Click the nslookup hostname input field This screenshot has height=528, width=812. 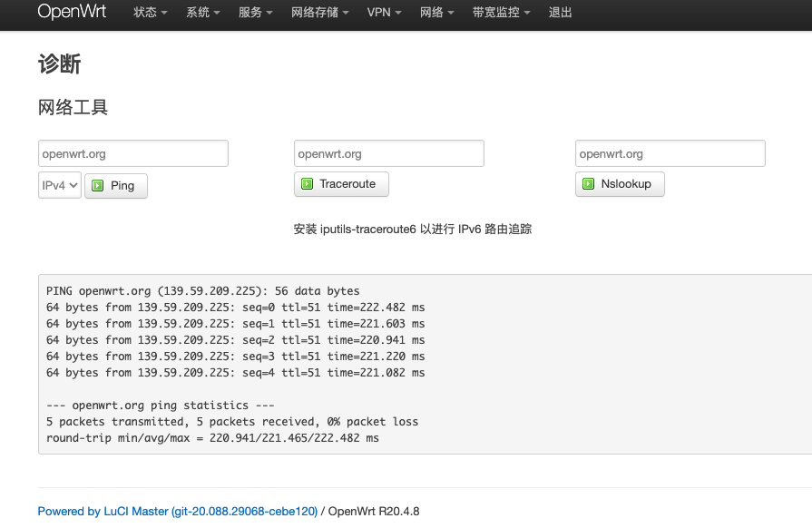[x=670, y=152]
